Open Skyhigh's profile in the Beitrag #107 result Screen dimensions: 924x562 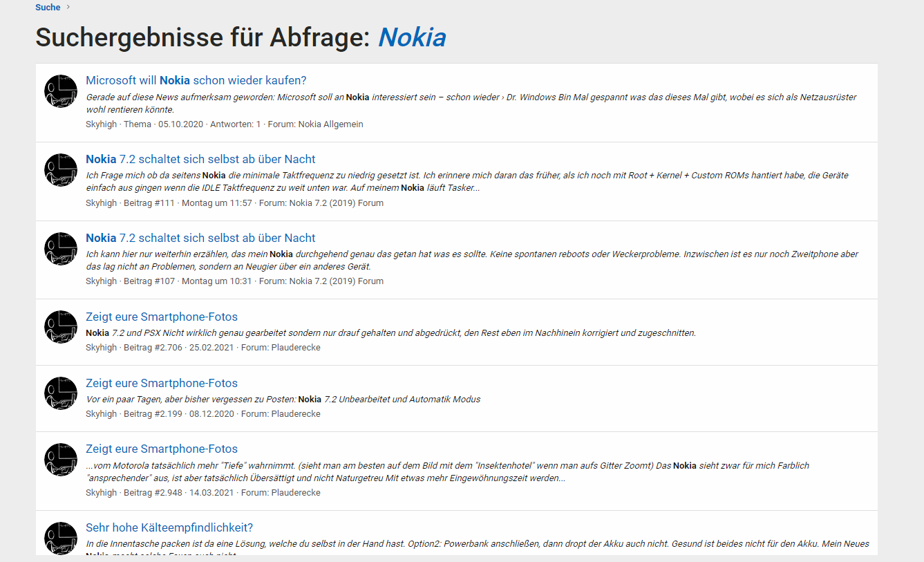102,281
